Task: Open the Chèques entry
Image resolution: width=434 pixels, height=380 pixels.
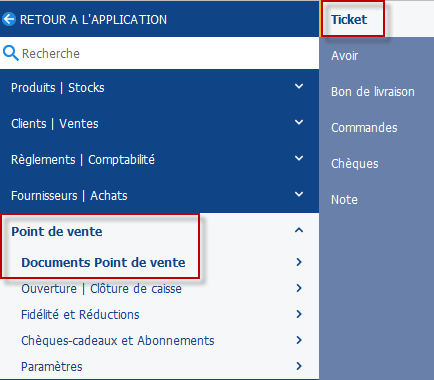Action: 355,164
